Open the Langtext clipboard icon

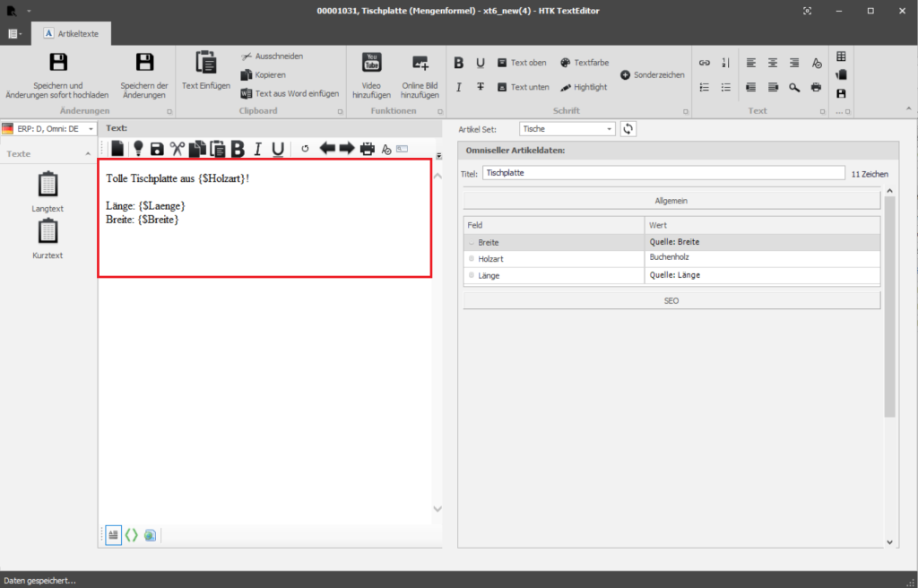[48, 186]
